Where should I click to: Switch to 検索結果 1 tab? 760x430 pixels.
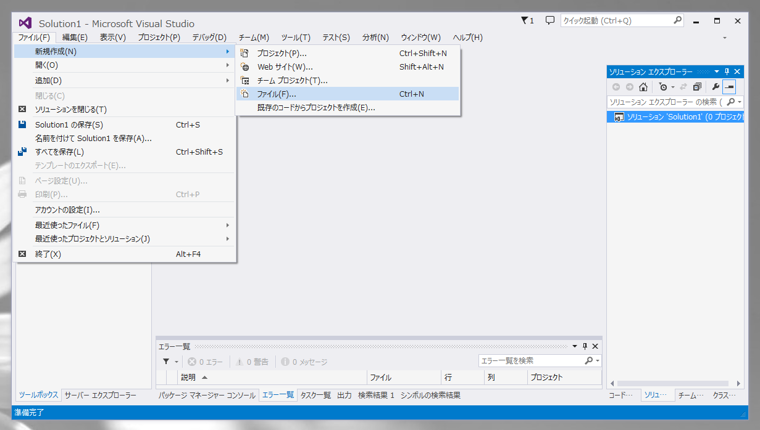(377, 396)
